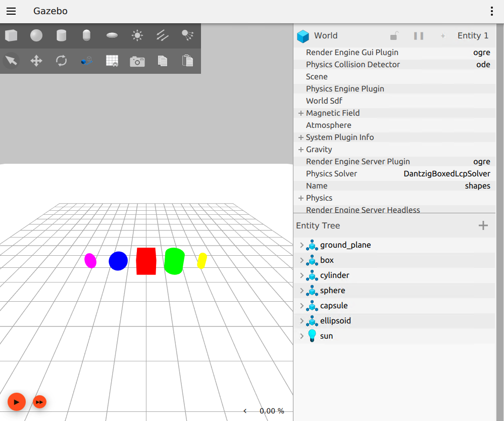Expand the ellipsoid entity node

pyautogui.click(x=301, y=320)
